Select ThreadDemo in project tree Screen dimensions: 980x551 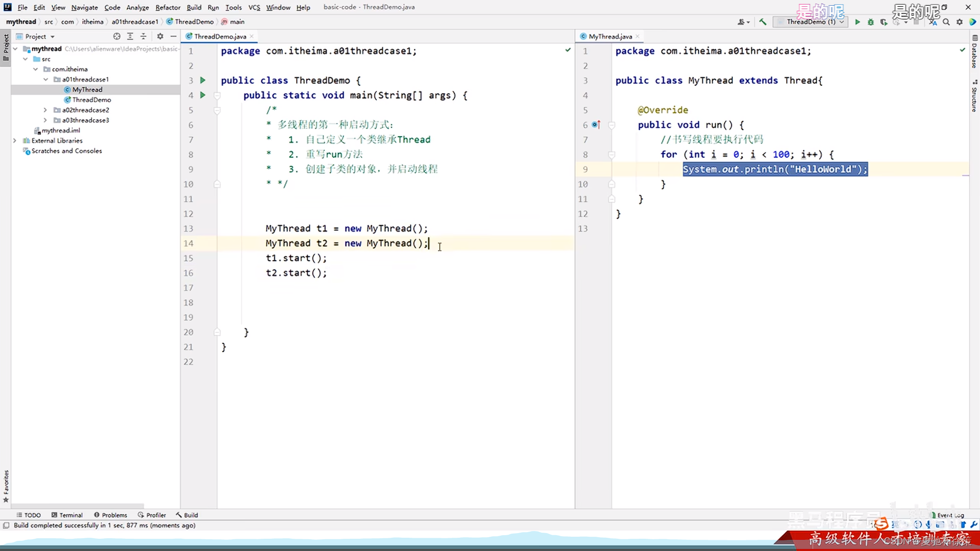(91, 99)
